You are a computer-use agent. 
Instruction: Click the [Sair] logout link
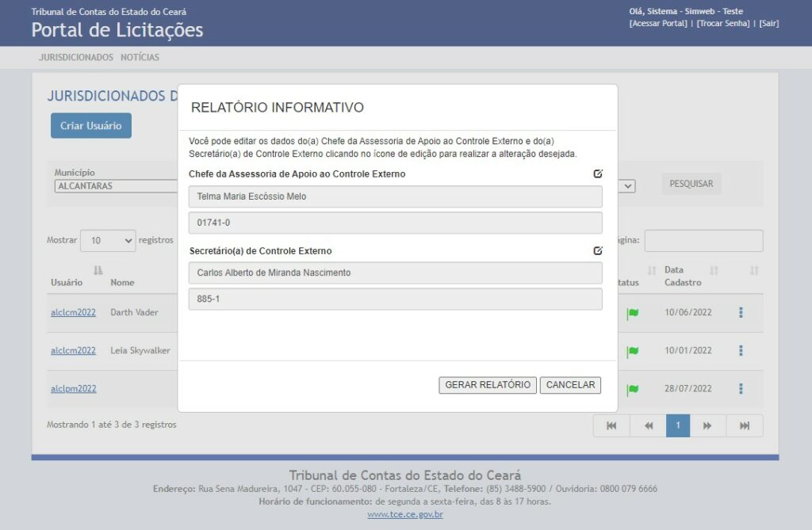pos(768,23)
